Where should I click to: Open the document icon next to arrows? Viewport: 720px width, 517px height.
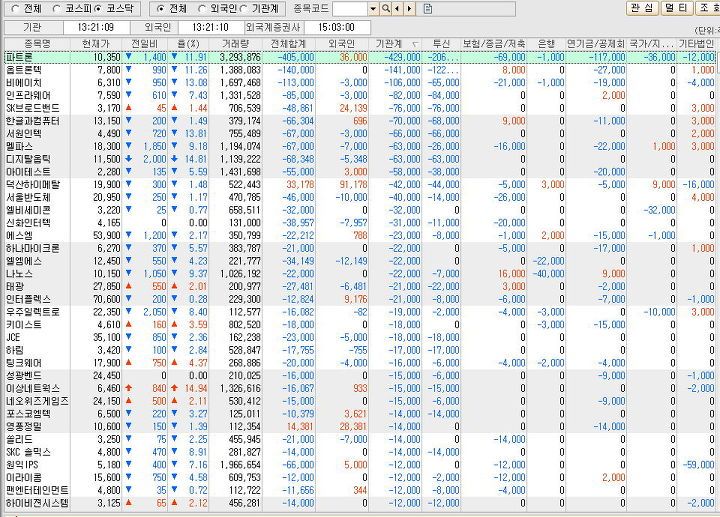pos(428,8)
